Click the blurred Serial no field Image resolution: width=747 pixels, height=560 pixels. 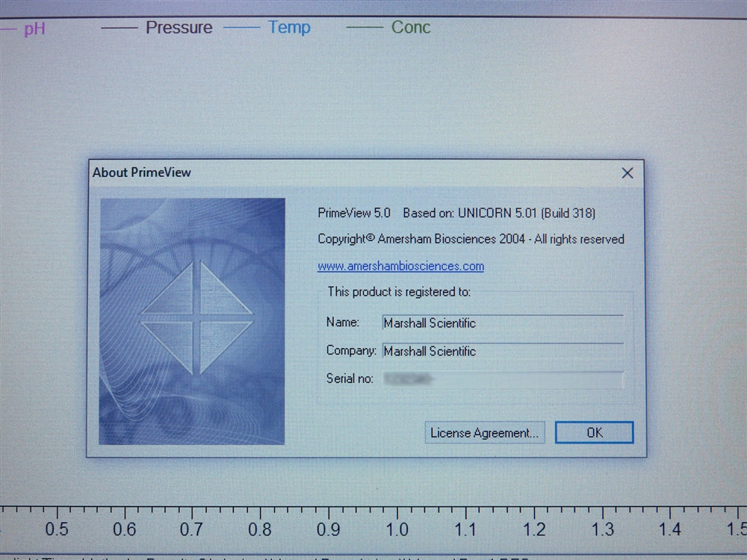coord(503,379)
